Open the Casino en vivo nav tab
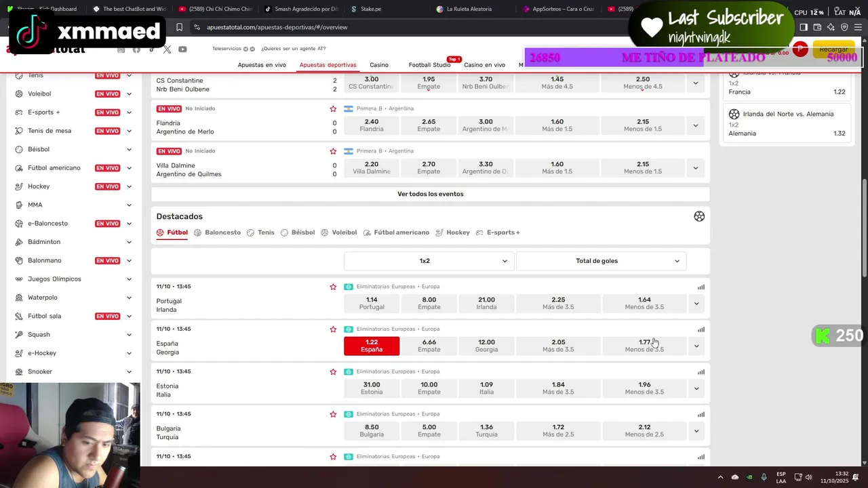Screen dimensions: 868x488 (484, 65)
